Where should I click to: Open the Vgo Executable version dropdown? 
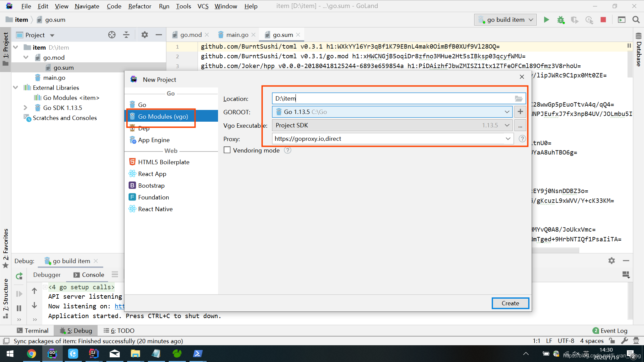click(507, 125)
